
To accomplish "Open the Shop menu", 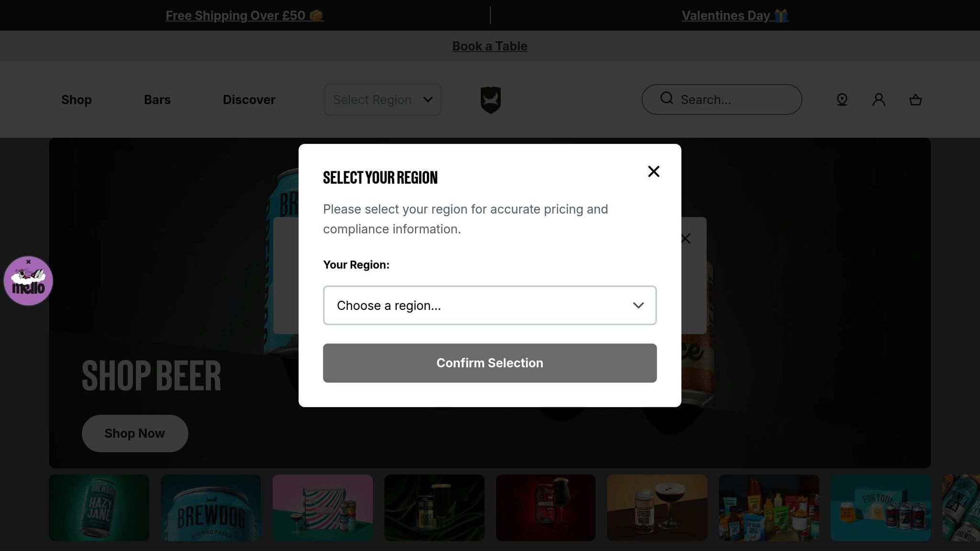I will pyautogui.click(x=77, y=99).
